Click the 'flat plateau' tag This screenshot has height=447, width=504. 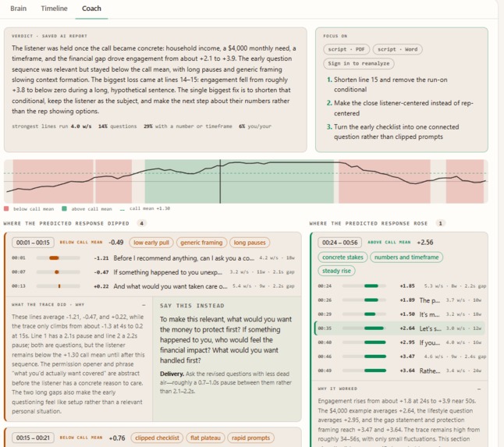(x=205, y=438)
